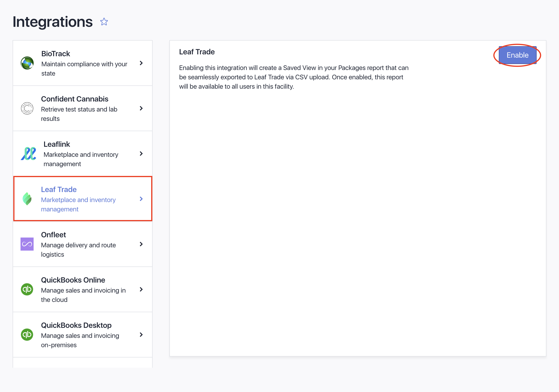Expand QuickBooks Online via its chevron

141,289
